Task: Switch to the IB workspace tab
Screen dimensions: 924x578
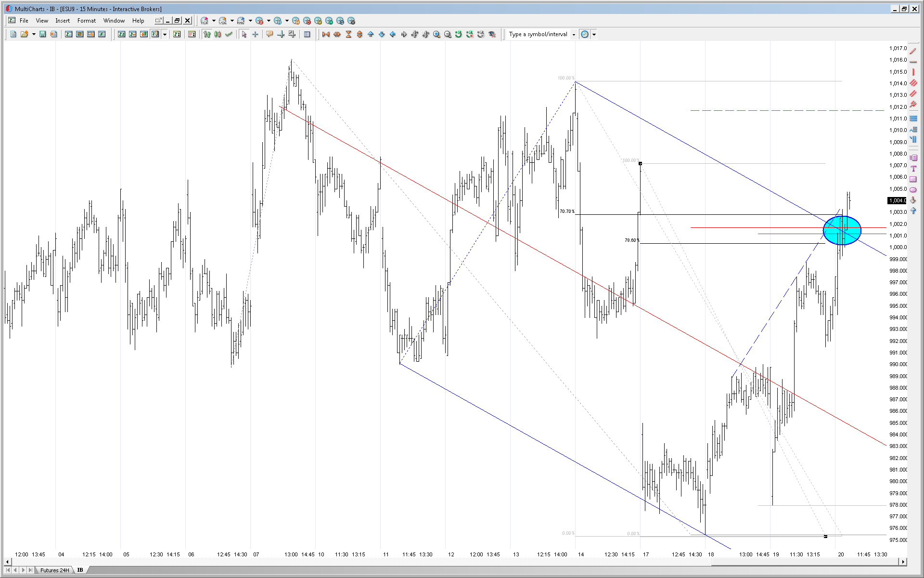Action: 80,570
